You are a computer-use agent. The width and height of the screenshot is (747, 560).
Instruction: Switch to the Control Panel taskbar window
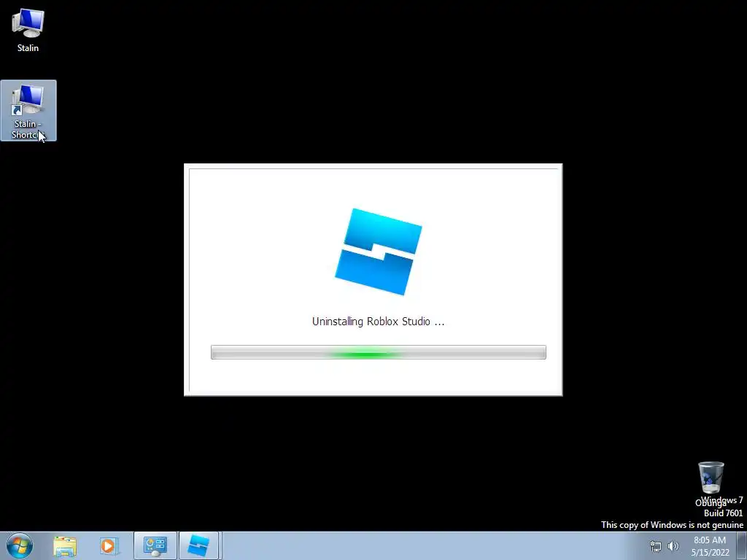point(155,545)
